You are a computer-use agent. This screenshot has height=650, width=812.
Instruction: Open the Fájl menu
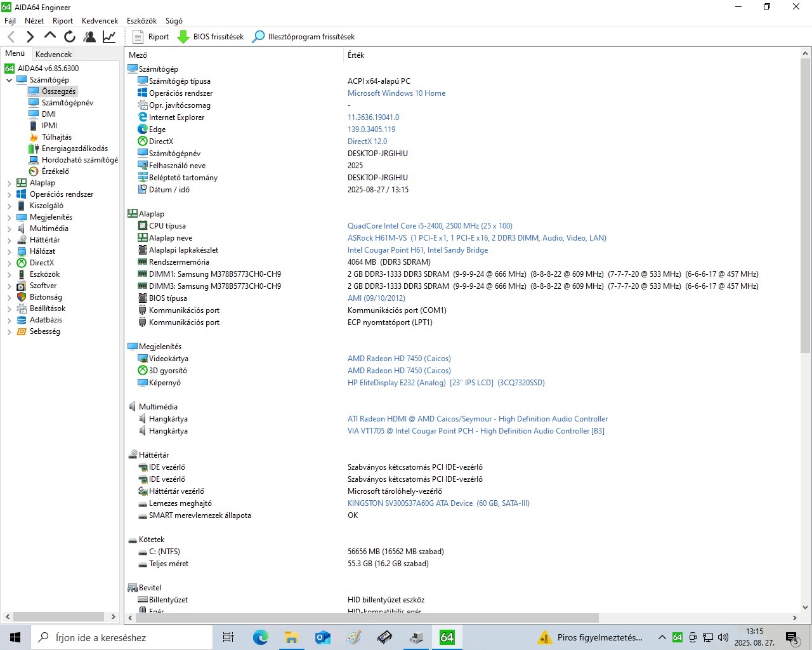pyautogui.click(x=10, y=21)
